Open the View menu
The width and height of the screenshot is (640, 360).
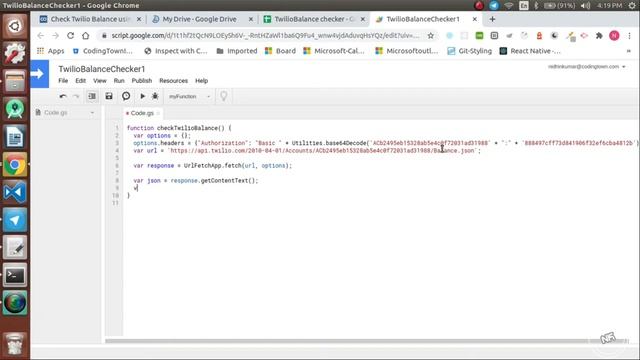[x=100, y=81]
